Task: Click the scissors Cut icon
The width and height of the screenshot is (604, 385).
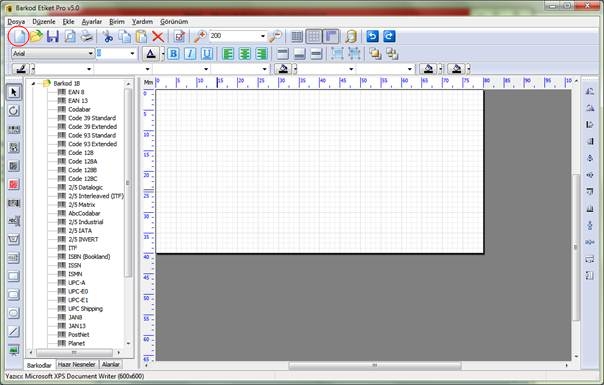Action: tap(107, 37)
